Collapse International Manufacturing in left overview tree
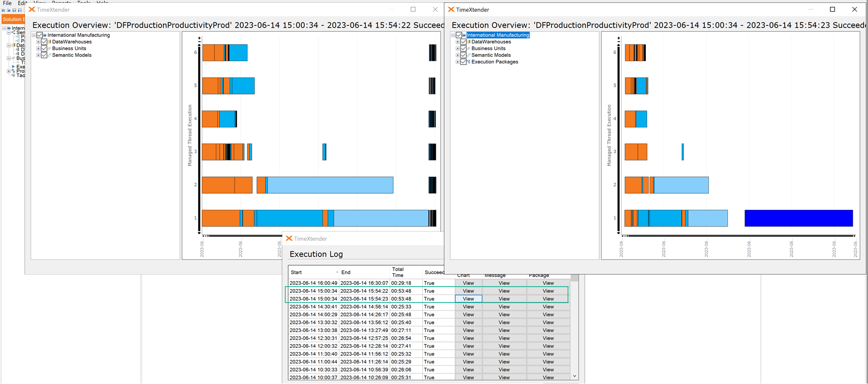The height and width of the screenshot is (384, 868). point(34,35)
